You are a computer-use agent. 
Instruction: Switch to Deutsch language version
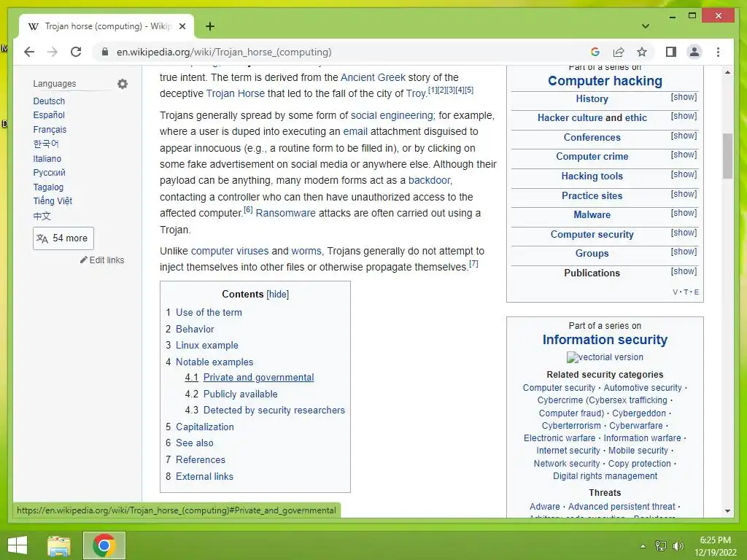coord(49,101)
